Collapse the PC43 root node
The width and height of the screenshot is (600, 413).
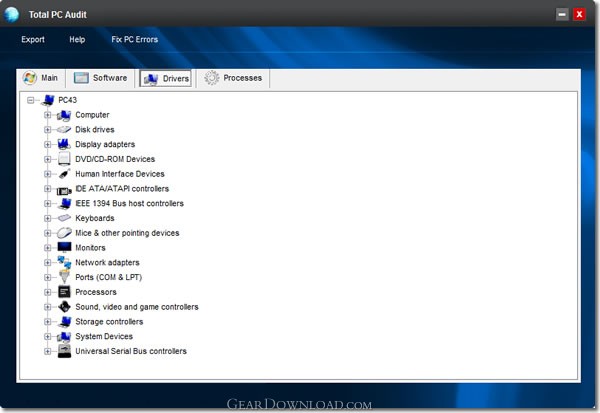point(31,100)
